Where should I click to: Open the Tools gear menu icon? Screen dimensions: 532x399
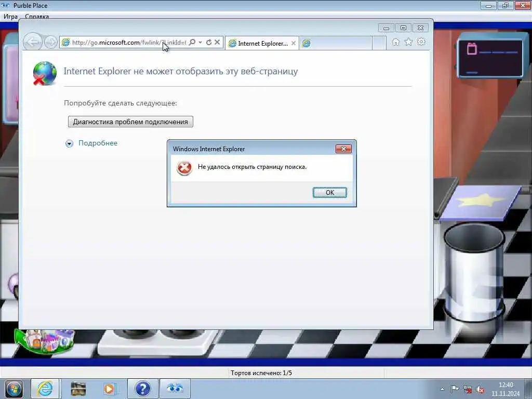click(421, 42)
